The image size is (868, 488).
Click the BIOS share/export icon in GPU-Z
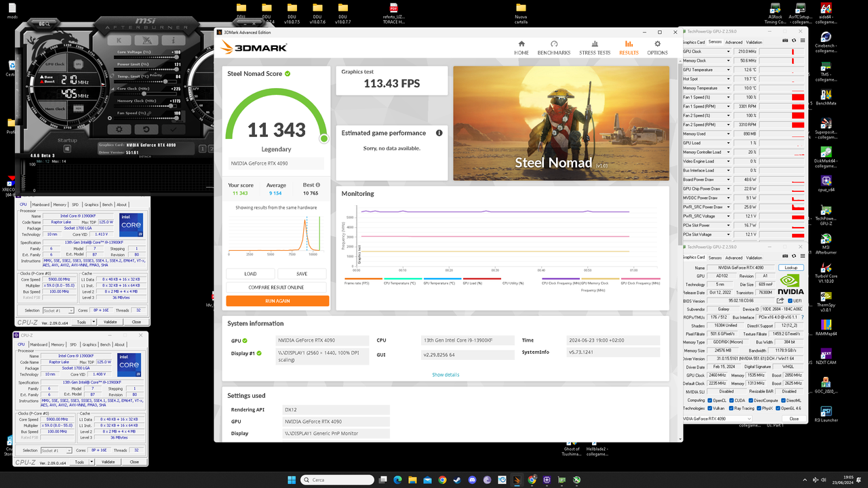(x=780, y=300)
